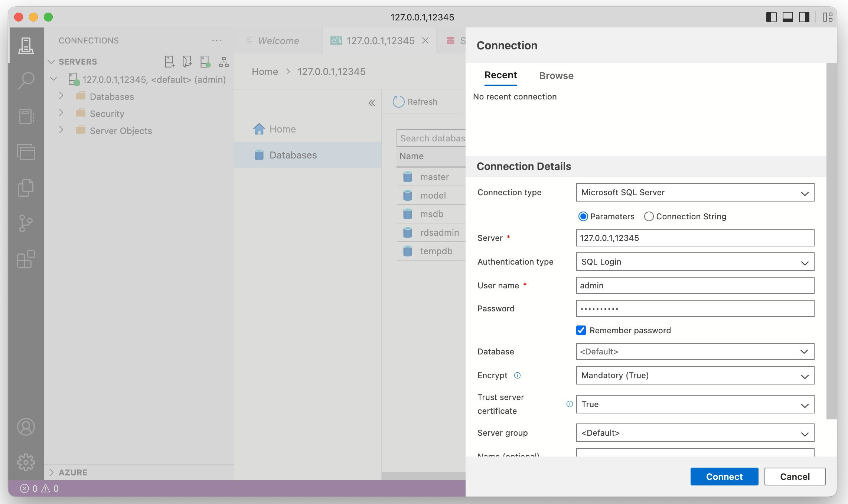Click the Encrypt info icon
Screen dimensions: 848x504
pyautogui.click(x=517, y=375)
